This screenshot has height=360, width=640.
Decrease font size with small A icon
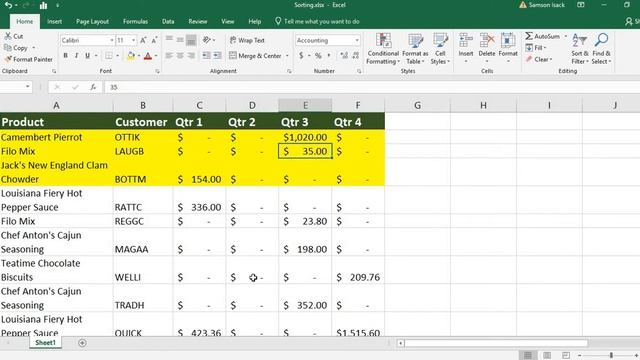[x=154, y=40]
